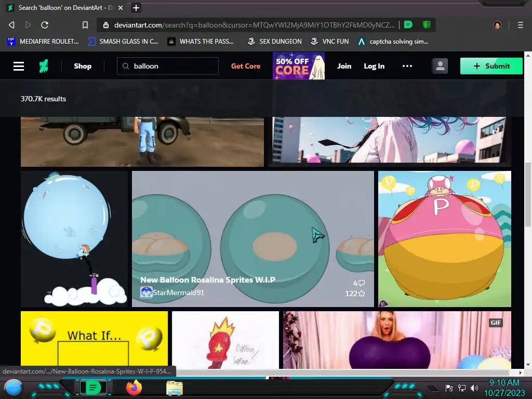
Task: Open the 50% OFF CORE banner
Action: point(299,66)
